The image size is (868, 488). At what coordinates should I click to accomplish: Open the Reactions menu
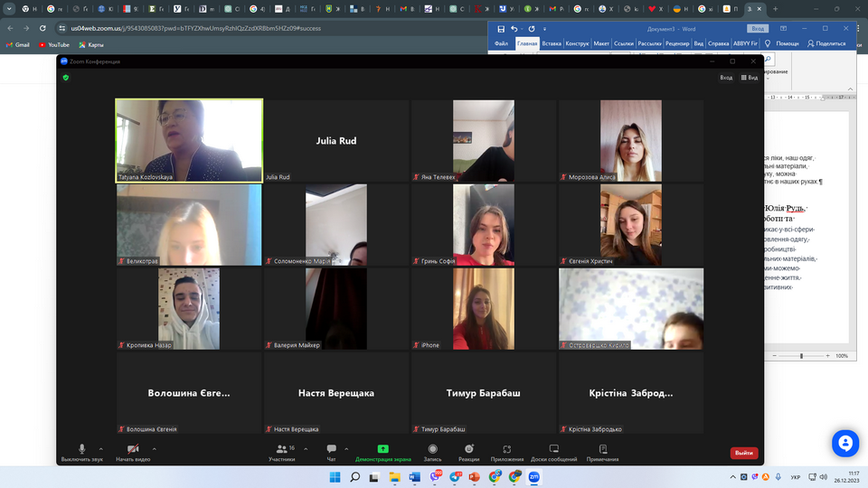[468, 449]
